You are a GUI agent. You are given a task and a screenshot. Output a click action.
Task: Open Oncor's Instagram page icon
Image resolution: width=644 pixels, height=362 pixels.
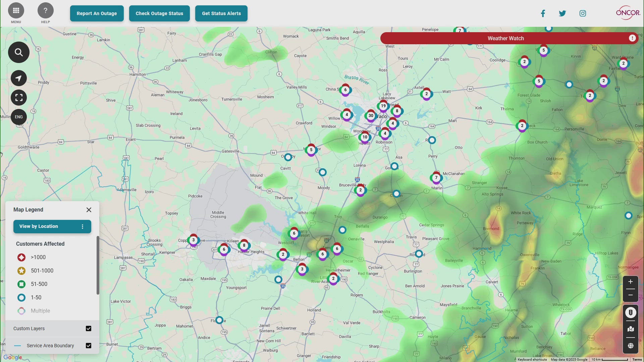[x=583, y=13]
